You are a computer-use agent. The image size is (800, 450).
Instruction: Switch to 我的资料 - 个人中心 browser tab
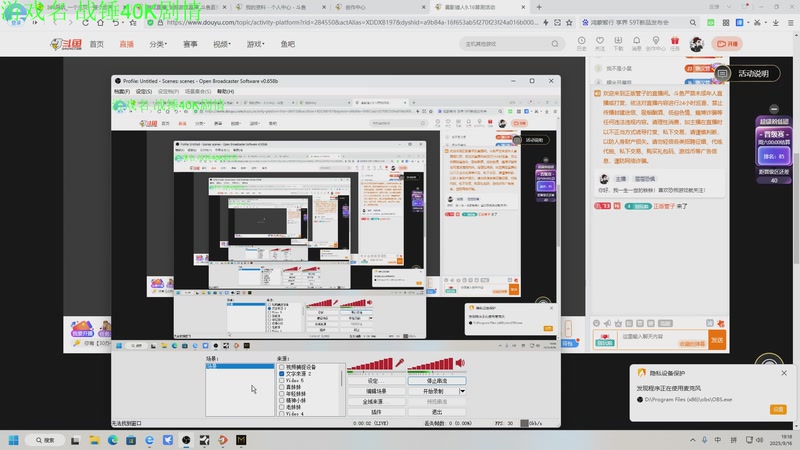coord(276,7)
